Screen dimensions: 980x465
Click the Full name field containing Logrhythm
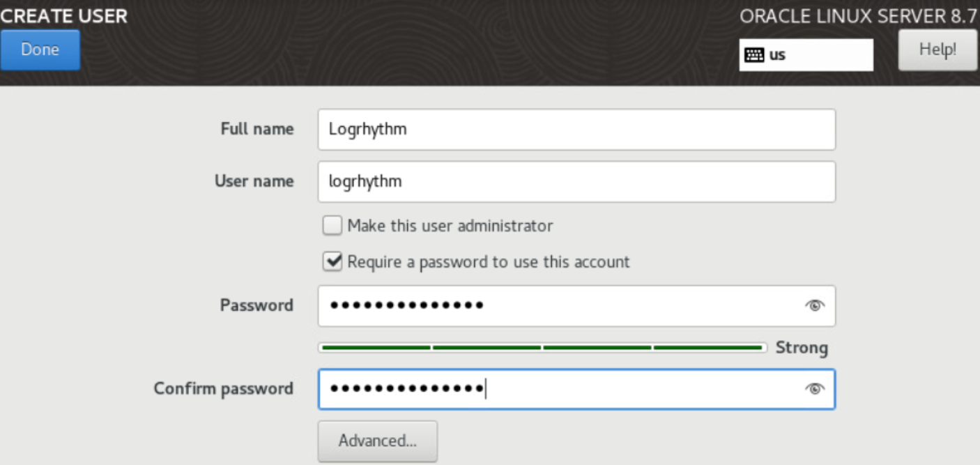click(576, 130)
